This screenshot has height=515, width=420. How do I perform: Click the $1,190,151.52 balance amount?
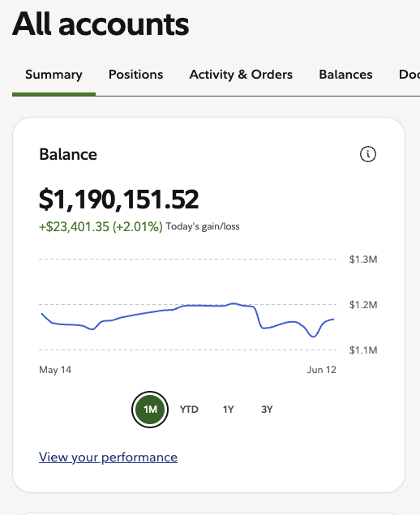[x=119, y=200]
